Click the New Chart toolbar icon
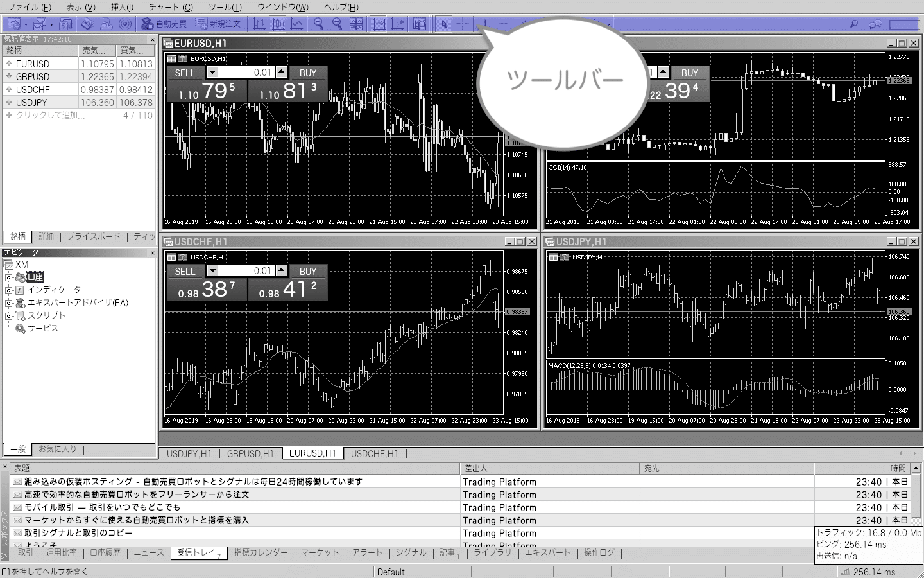Screen dimensions: 924x578 13,24
